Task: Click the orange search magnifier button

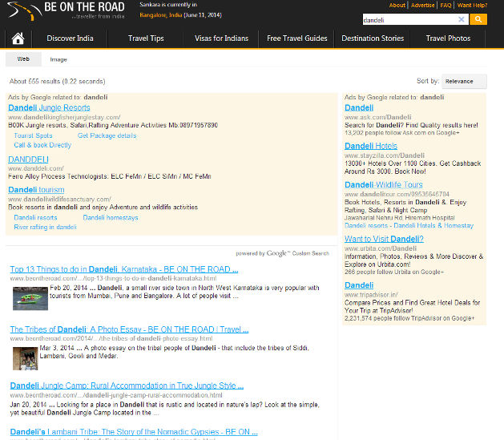Action: [478, 19]
